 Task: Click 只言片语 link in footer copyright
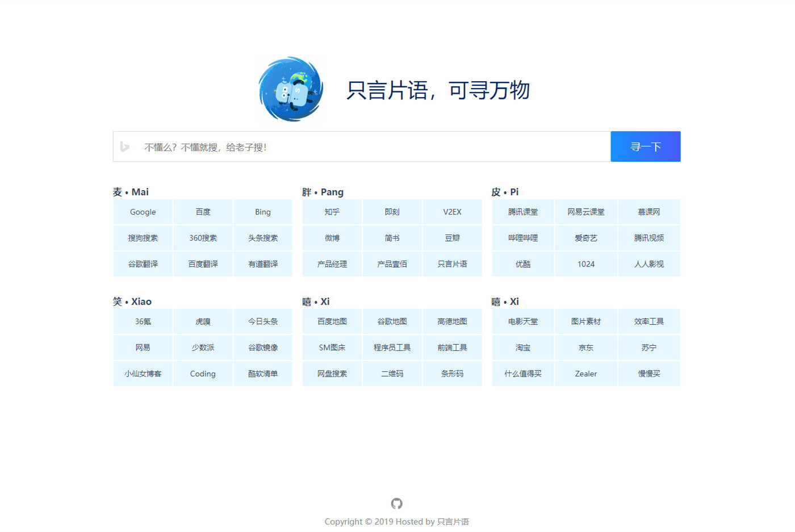453,522
